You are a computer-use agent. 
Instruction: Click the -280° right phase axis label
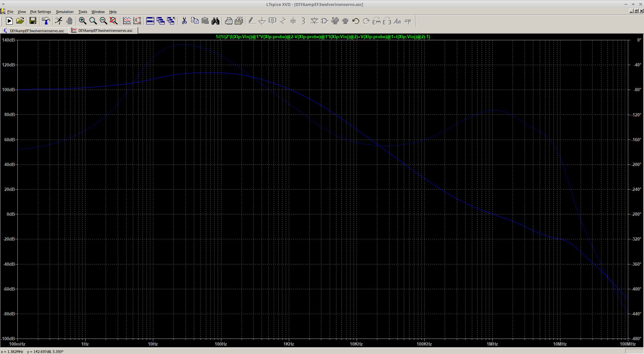point(636,214)
